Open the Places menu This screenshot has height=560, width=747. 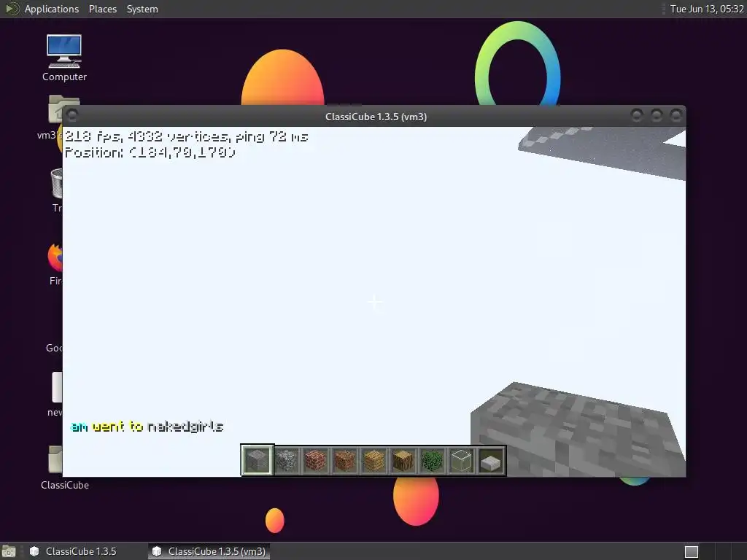[103, 9]
